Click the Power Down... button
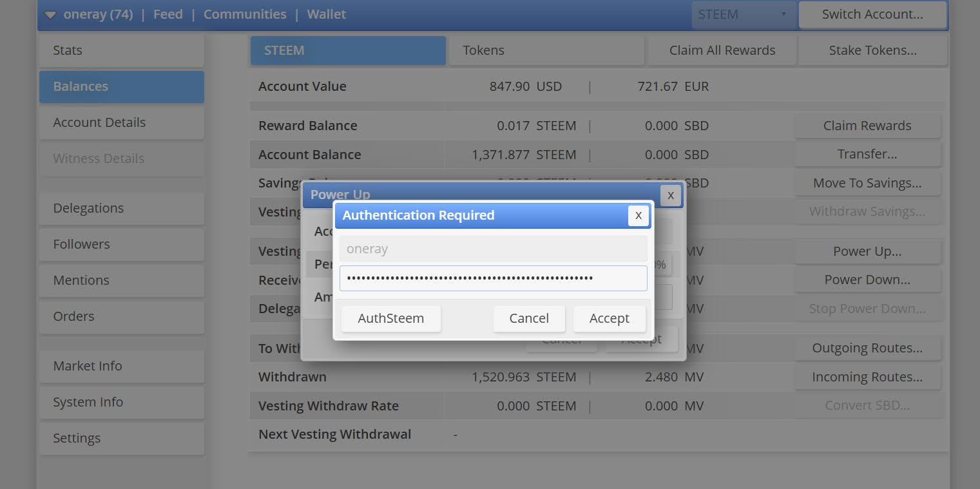This screenshot has width=980, height=489. coord(867,280)
